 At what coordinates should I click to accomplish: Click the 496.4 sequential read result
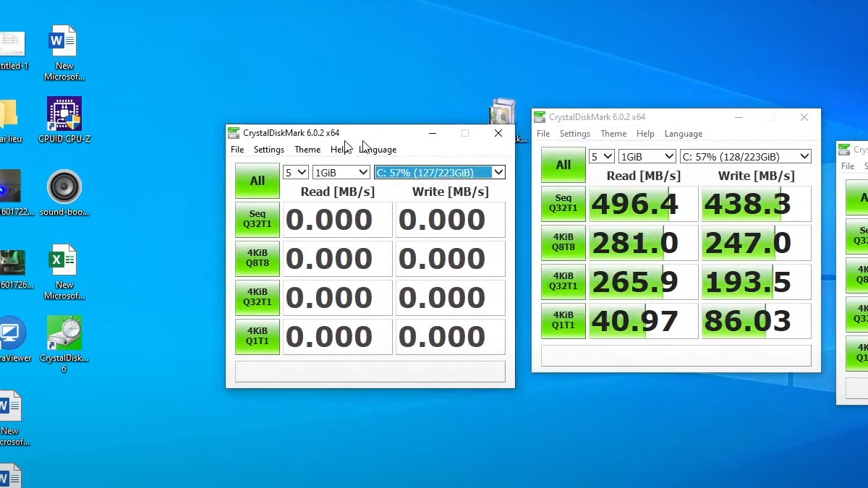coord(643,204)
